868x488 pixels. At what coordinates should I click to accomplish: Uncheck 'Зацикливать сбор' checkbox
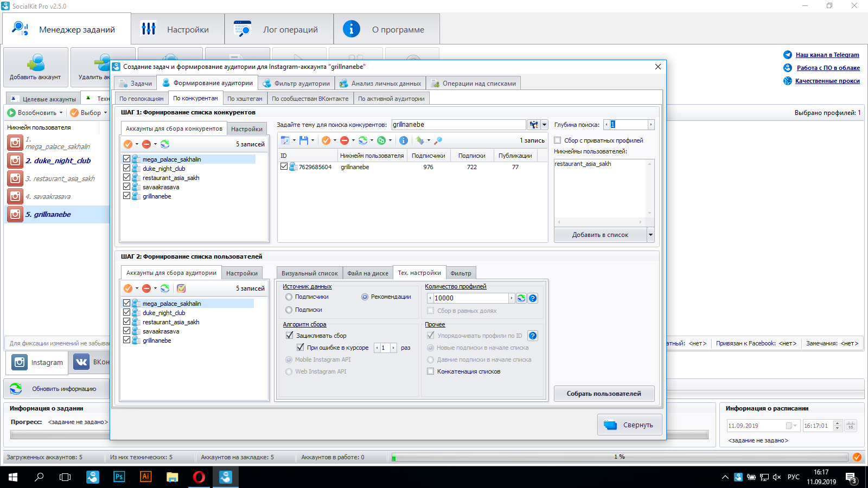click(x=290, y=336)
